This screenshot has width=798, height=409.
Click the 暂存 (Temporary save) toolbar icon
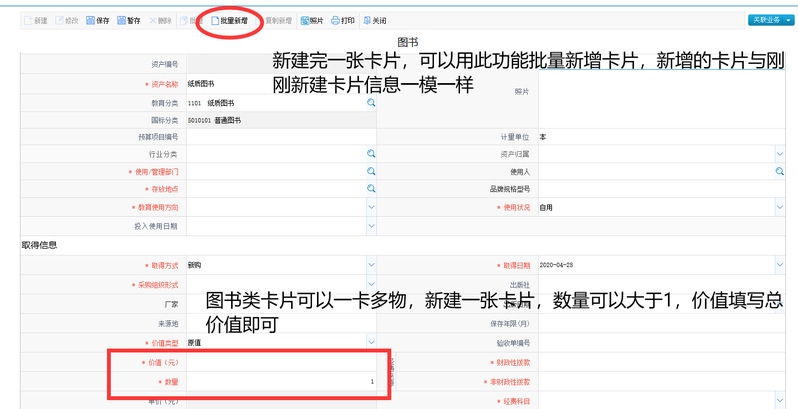pyautogui.click(x=128, y=20)
